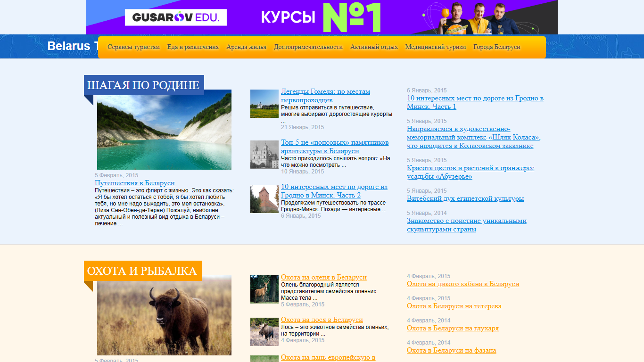Click the 5 Январь, 2014 date text
The height and width of the screenshot is (362, 644).
point(427,213)
